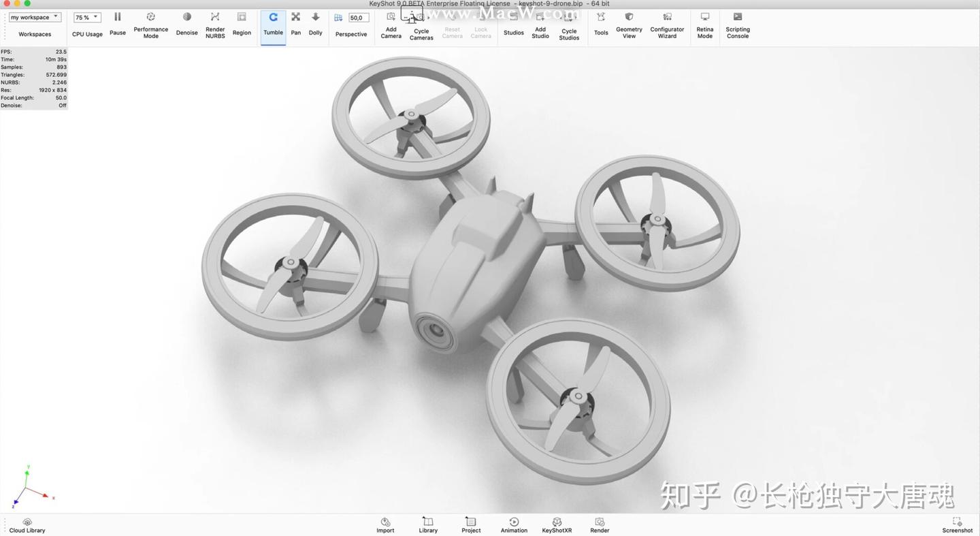Enable Retina Mode

click(704, 17)
